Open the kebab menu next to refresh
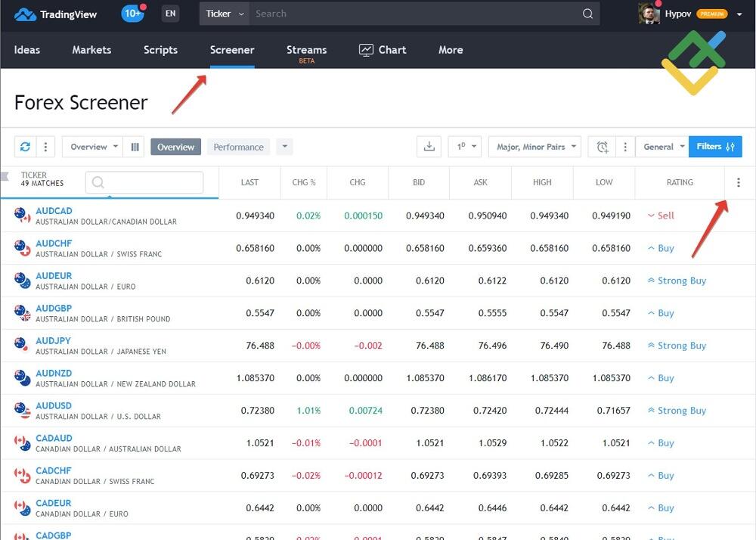756x540 pixels. click(x=45, y=147)
